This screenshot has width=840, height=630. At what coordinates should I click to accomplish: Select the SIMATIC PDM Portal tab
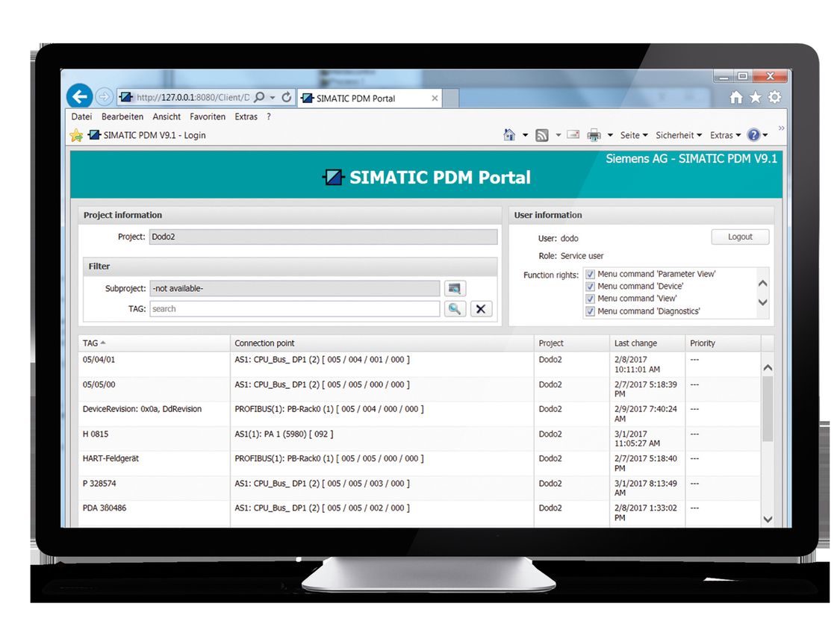click(x=370, y=98)
